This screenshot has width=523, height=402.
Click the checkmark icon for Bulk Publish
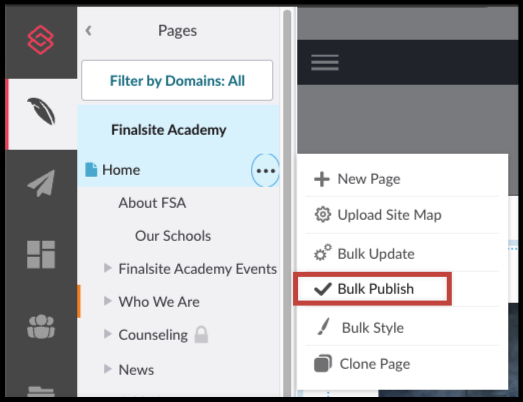coord(323,289)
